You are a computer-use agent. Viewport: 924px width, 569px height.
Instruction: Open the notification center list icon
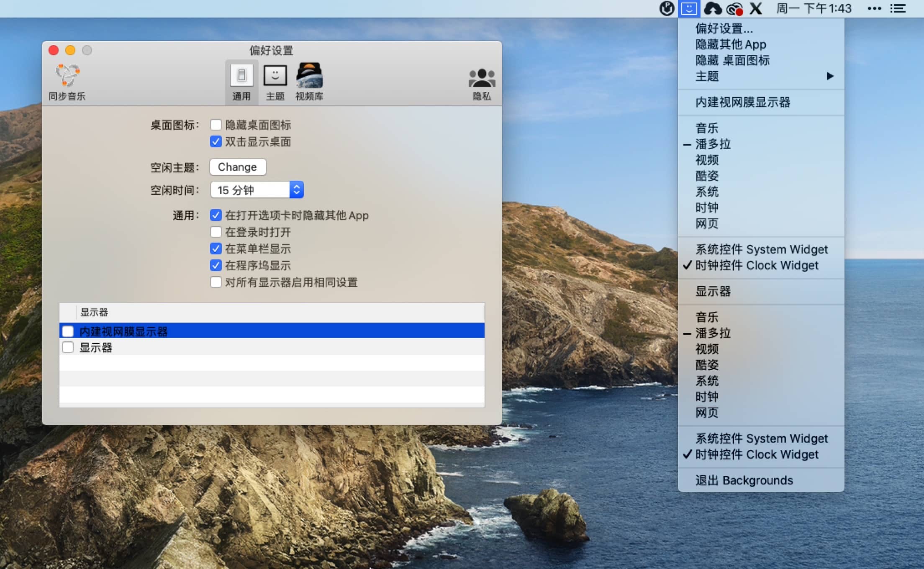(898, 8)
